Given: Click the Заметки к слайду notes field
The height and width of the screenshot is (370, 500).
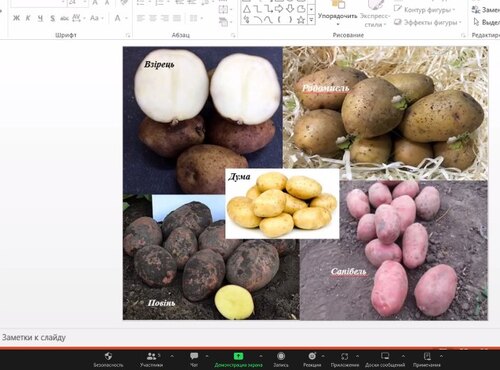Looking at the screenshot, I should click(250, 337).
